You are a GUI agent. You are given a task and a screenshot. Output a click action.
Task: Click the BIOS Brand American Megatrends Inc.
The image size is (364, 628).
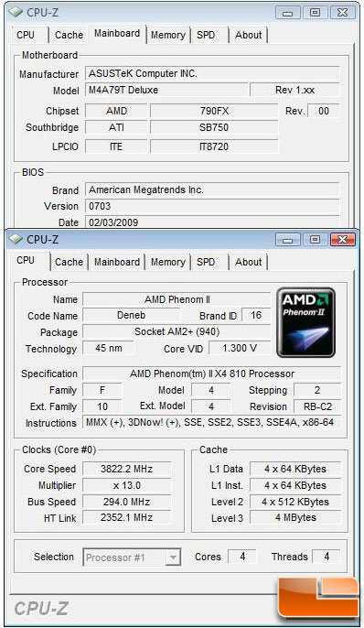point(212,189)
